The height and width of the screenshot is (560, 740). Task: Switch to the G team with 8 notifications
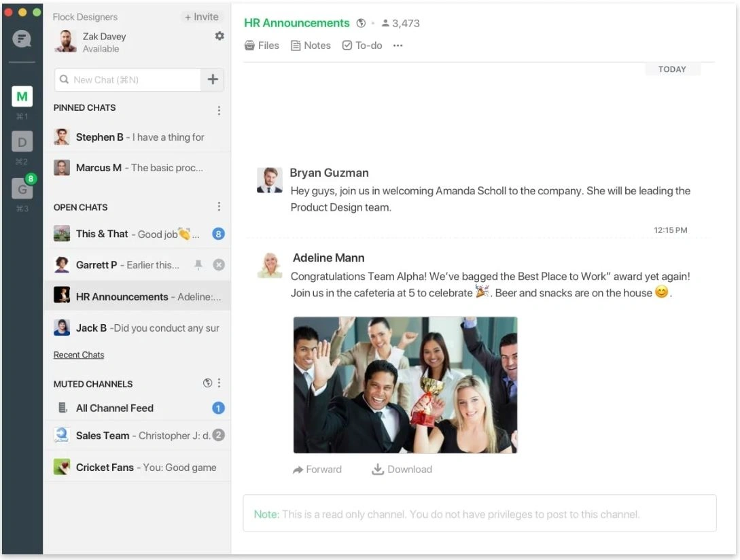coord(22,188)
